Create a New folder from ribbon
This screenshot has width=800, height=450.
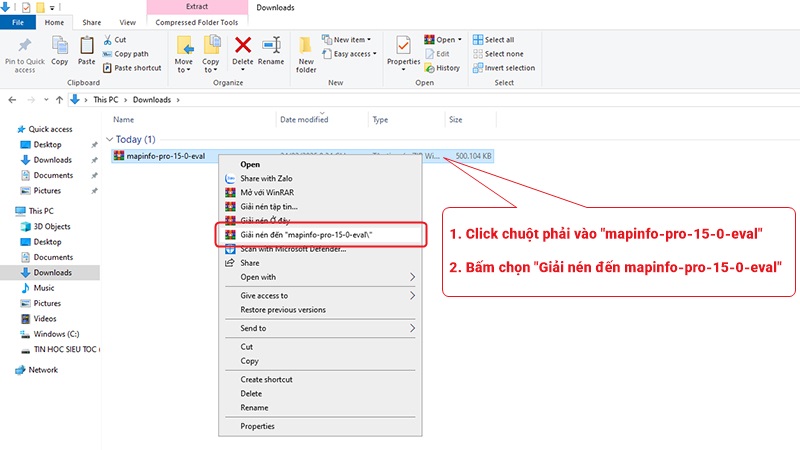[x=306, y=54]
